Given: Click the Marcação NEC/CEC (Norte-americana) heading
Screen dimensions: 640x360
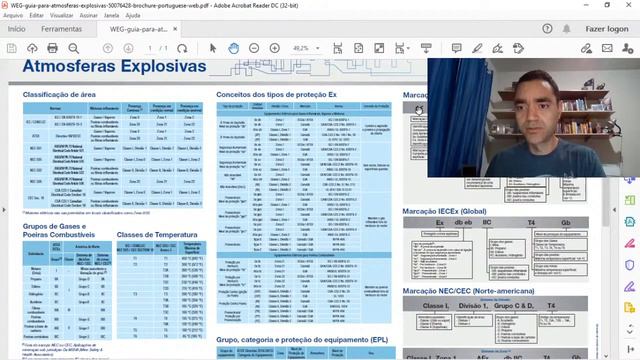Looking at the screenshot, I should (469, 291).
